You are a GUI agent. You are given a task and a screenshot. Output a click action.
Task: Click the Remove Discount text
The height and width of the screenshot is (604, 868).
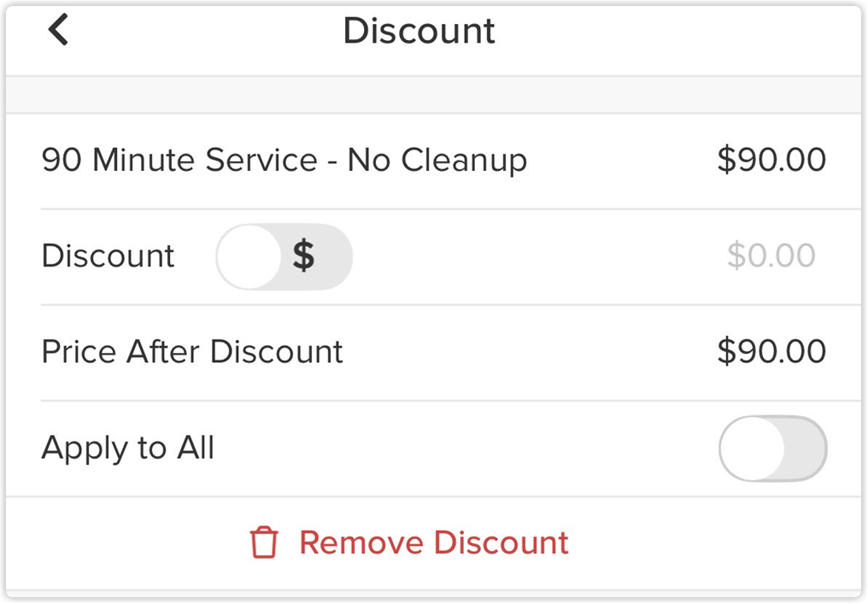click(434, 542)
